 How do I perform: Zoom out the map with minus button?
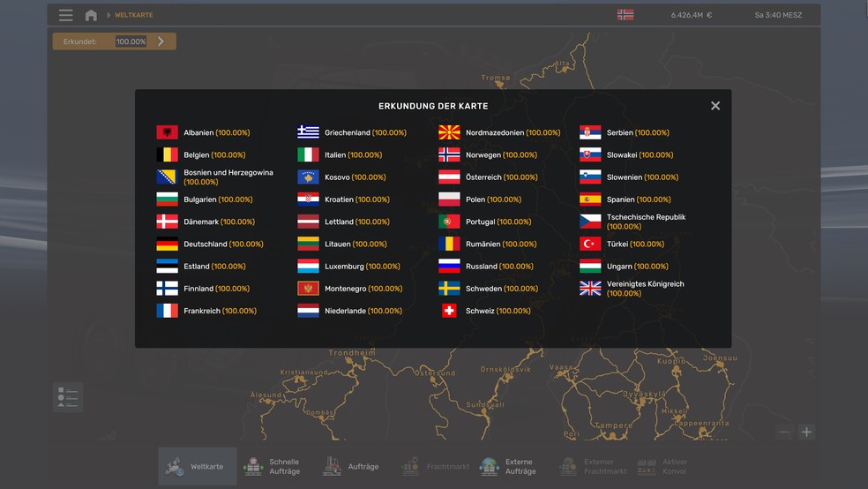tap(784, 432)
